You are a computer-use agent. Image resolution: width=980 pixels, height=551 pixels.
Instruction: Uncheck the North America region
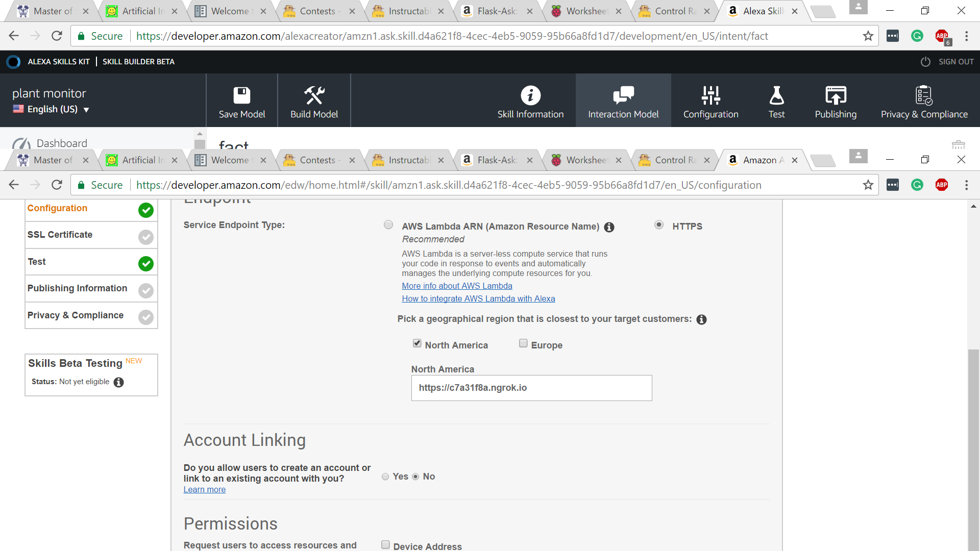coord(417,343)
